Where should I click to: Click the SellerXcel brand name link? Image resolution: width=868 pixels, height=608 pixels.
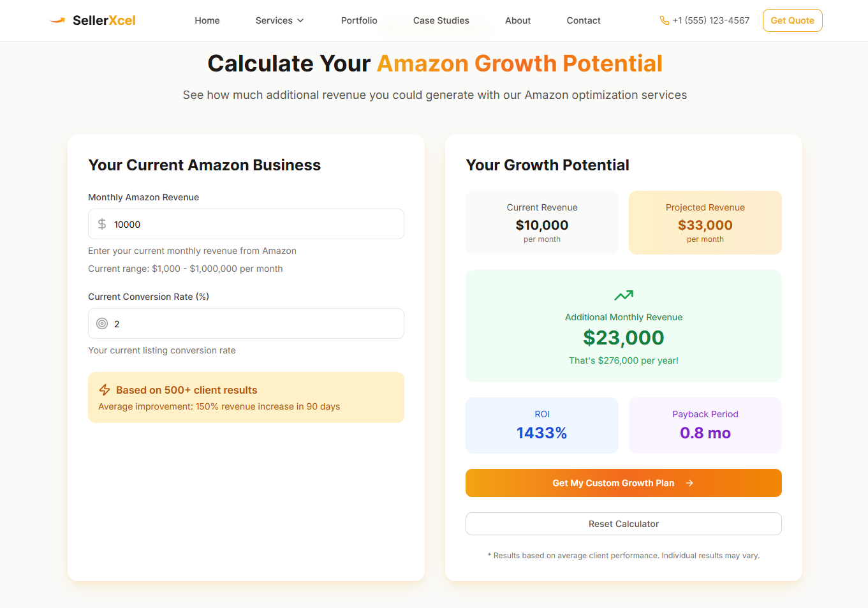click(x=104, y=20)
